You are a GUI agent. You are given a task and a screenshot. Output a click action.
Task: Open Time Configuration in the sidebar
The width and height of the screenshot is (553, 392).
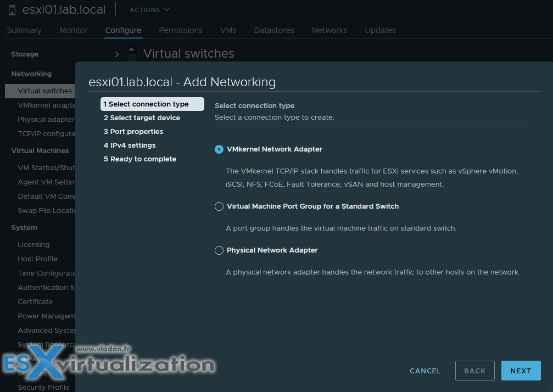(47, 273)
